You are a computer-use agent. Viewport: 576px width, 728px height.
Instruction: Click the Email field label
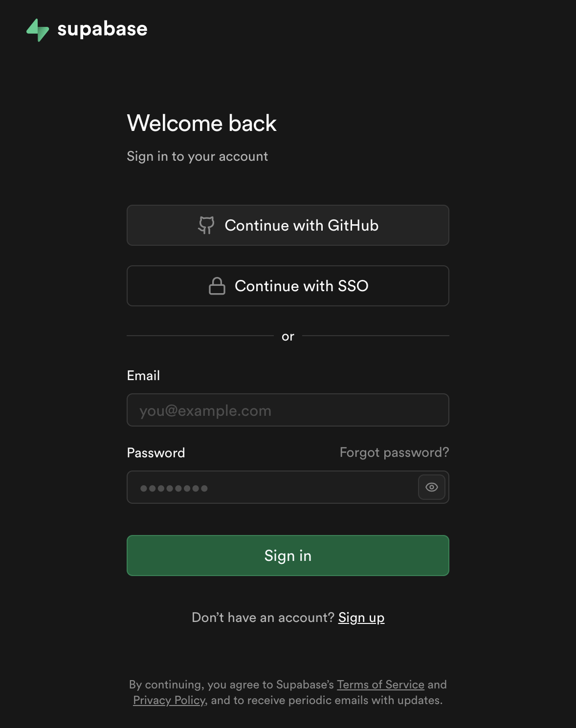143,375
